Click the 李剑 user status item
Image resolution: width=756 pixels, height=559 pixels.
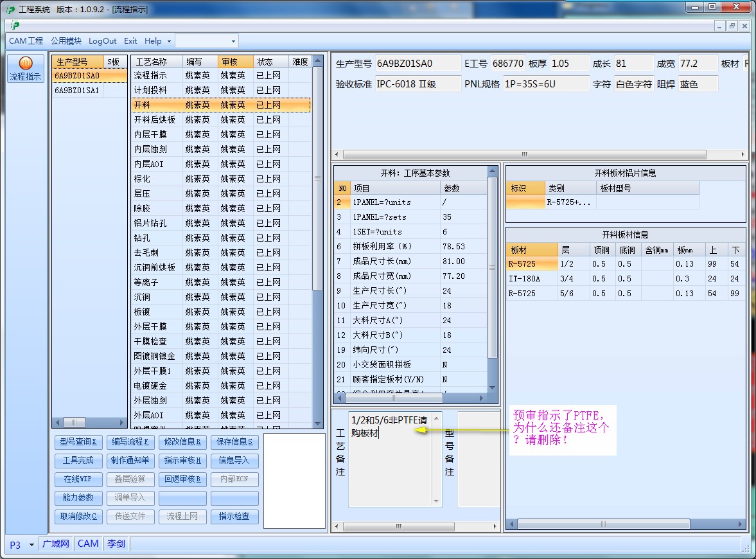tap(116, 544)
